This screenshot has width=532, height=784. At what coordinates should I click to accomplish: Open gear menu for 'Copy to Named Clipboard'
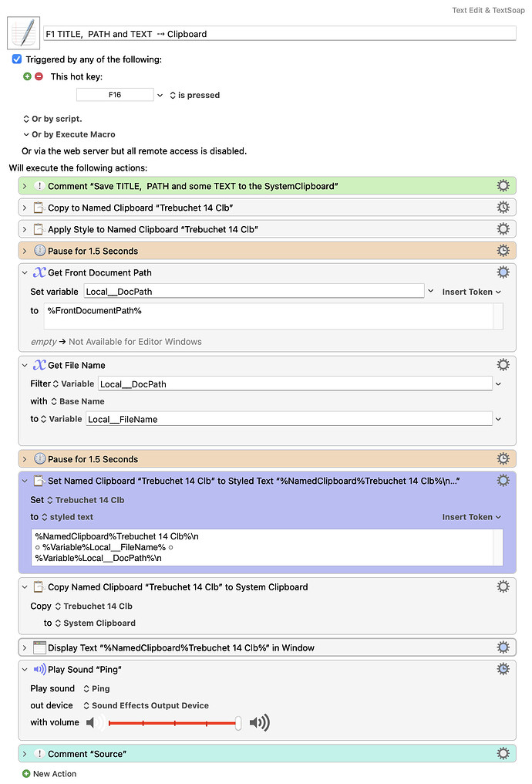point(503,207)
